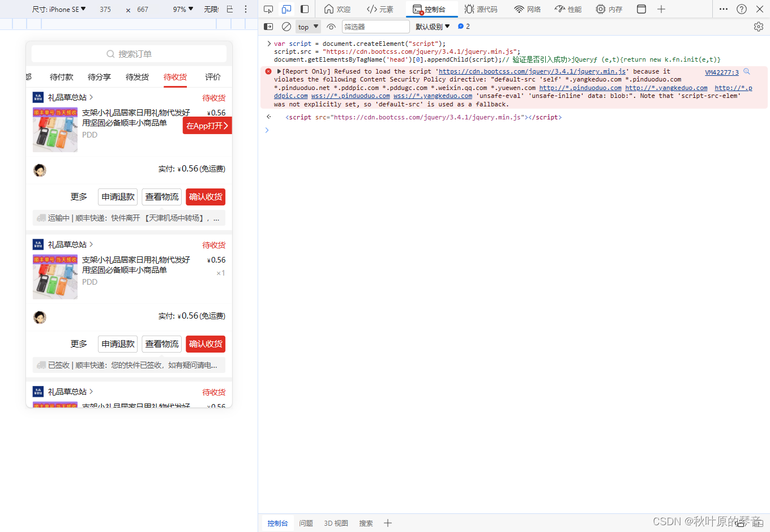This screenshot has height=532, width=770.
Task: Open the 无限 throttling dropdown
Action: pyautogui.click(x=211, y=9)
